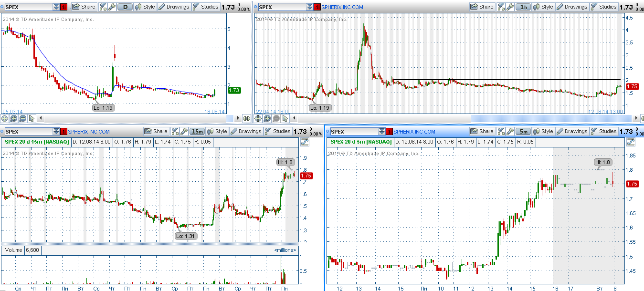Image resolution: width=644 pixels, height=291 pixels.
Task: Open the 5m timeframe selector
Action: pyautogui.click(x=524, y=131)
